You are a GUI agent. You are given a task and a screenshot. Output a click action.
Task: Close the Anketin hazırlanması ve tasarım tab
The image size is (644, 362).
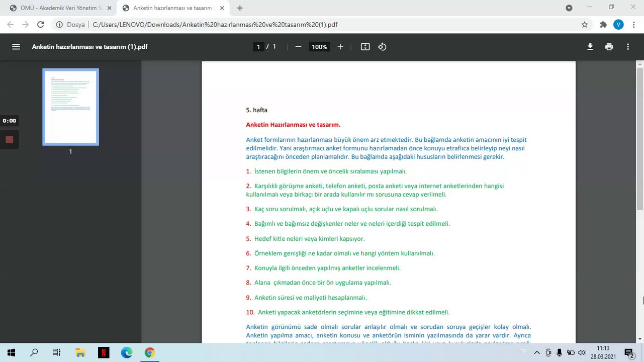coord(222,8)
